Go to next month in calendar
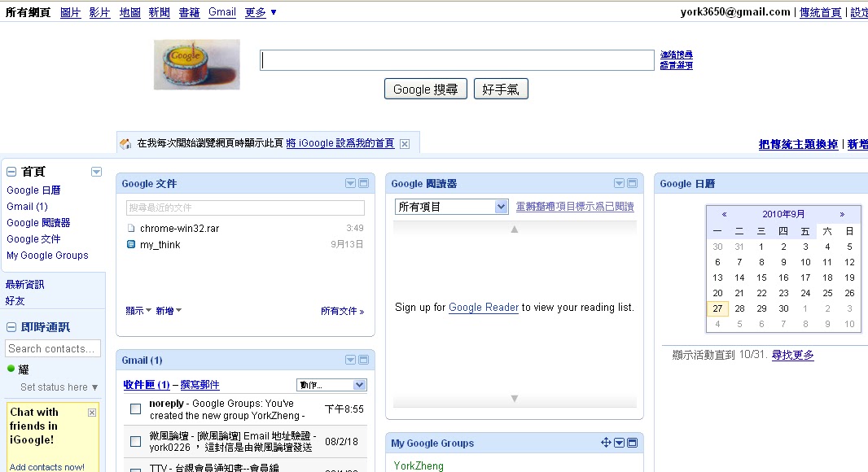The height and width of the screenshot is (472, 868). pos(842,214)
